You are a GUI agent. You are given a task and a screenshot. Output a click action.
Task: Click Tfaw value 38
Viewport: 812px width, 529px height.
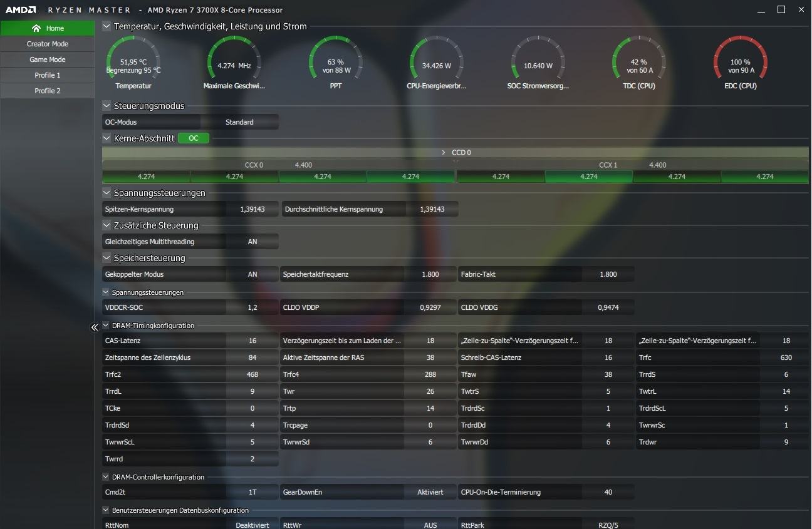[608, 374]
